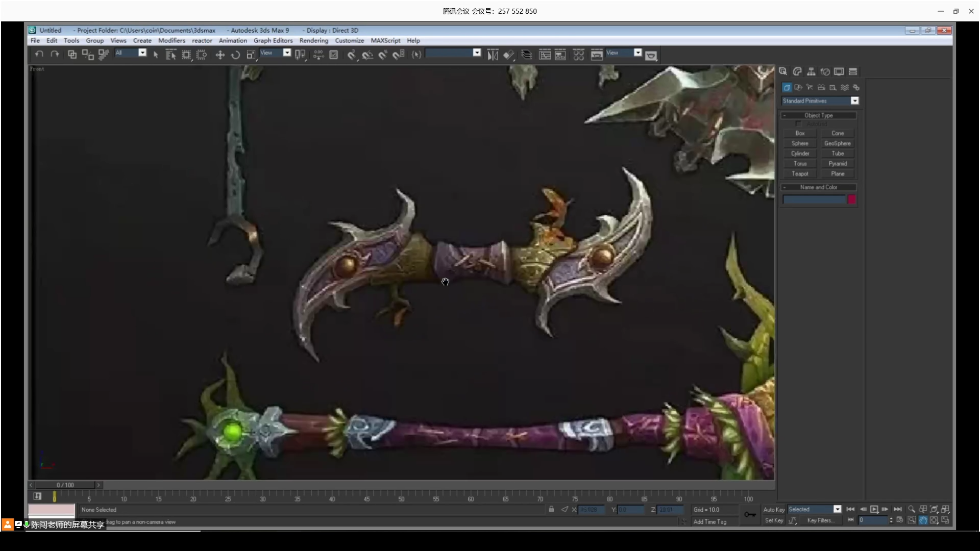The image size is (980, 551).
Task: Select the Lights category icon
Action: tap(810, 87)
